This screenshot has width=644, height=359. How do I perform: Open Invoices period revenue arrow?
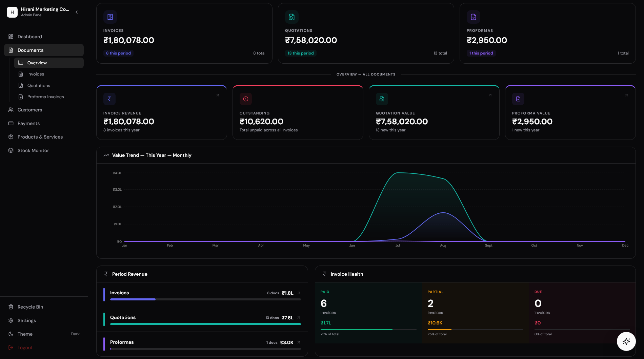click(299, 293)
